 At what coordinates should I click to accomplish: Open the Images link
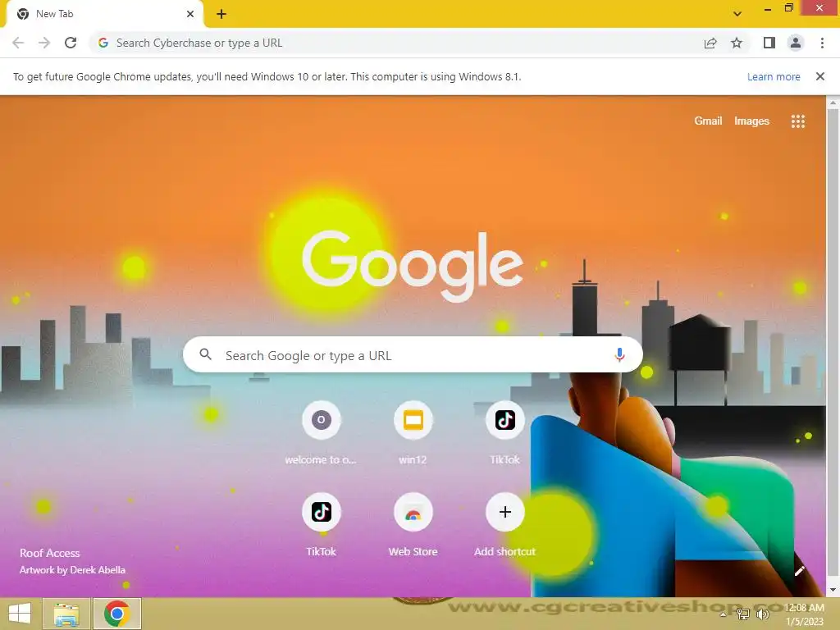point(751,121)
